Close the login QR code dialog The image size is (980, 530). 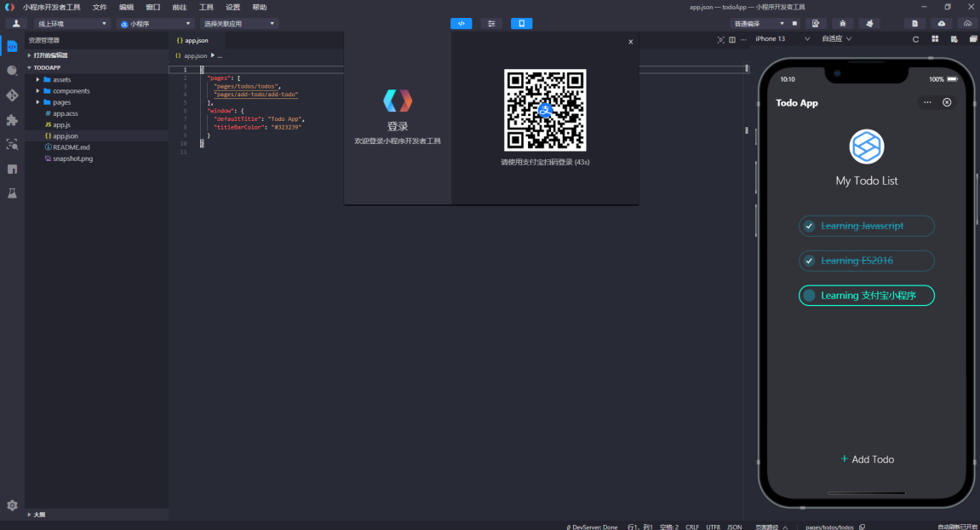(631, 42)
